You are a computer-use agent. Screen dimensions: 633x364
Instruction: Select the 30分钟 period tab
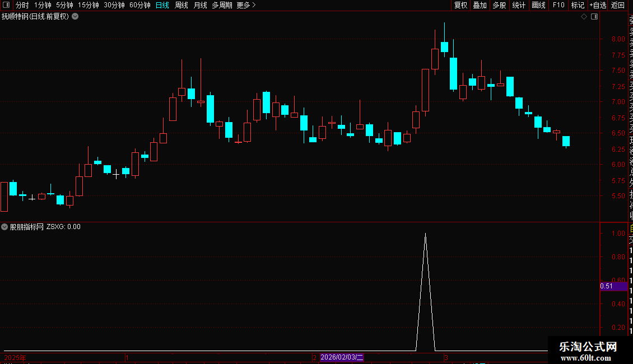click(114, 5)
